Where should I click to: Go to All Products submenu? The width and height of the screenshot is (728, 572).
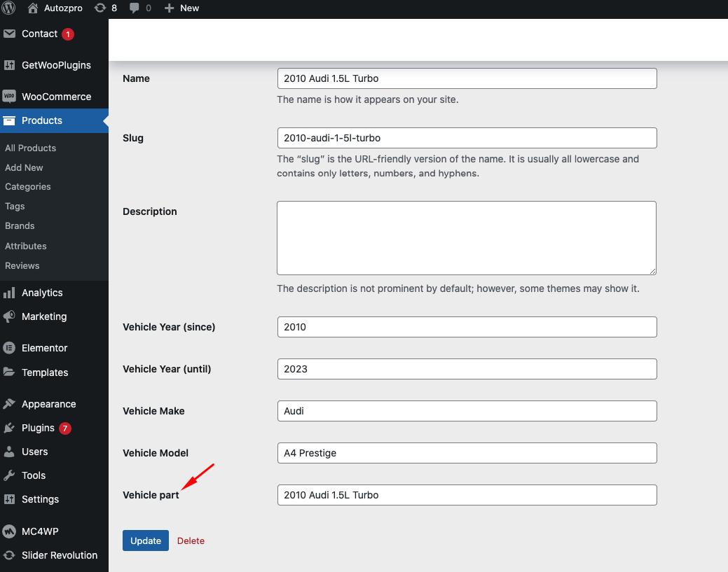click(31, 148)
